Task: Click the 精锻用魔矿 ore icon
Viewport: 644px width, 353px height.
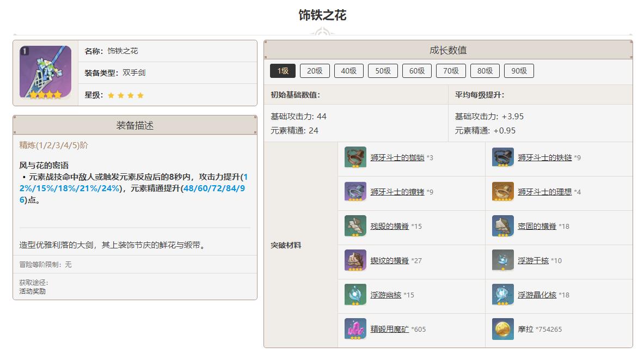Action: [x=355, y=329]
